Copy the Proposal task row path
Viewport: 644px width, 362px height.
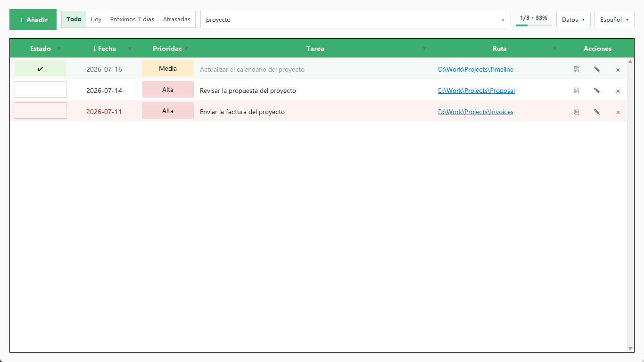click(576, 90)
